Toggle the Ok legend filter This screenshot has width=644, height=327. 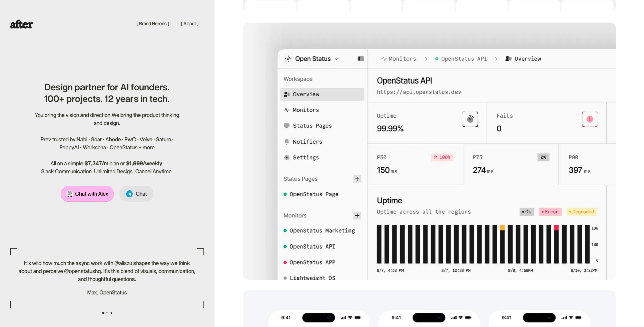coord(527,212)
